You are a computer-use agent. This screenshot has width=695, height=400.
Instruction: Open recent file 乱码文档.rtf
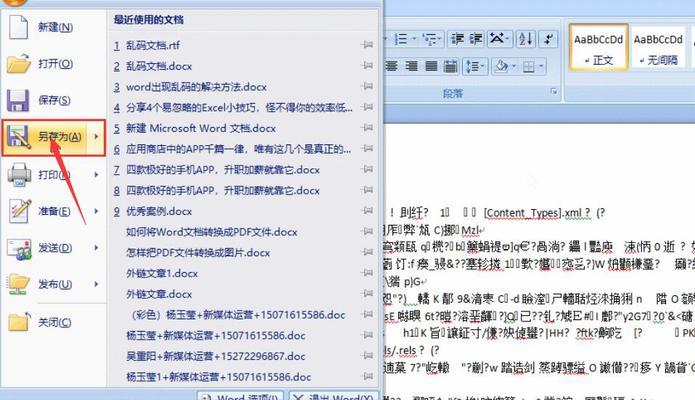pyautogui.click(x=152, y=45)
